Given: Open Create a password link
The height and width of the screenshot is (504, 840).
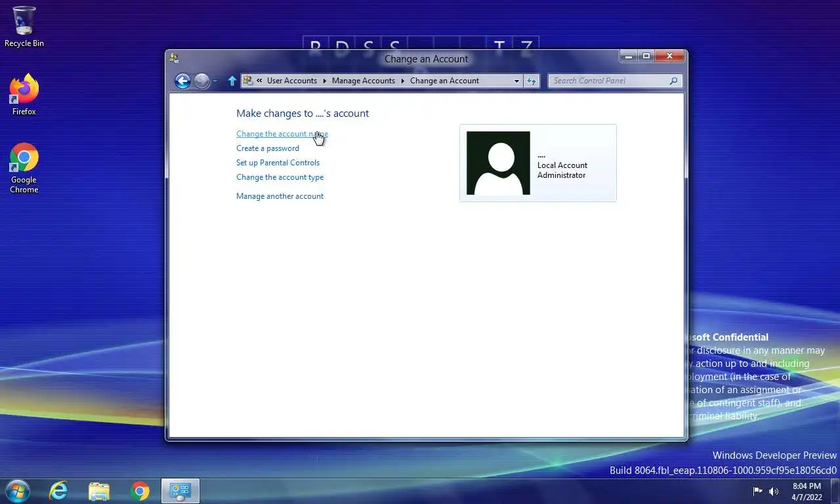Looking at the screenshot, I should [268, 148].
